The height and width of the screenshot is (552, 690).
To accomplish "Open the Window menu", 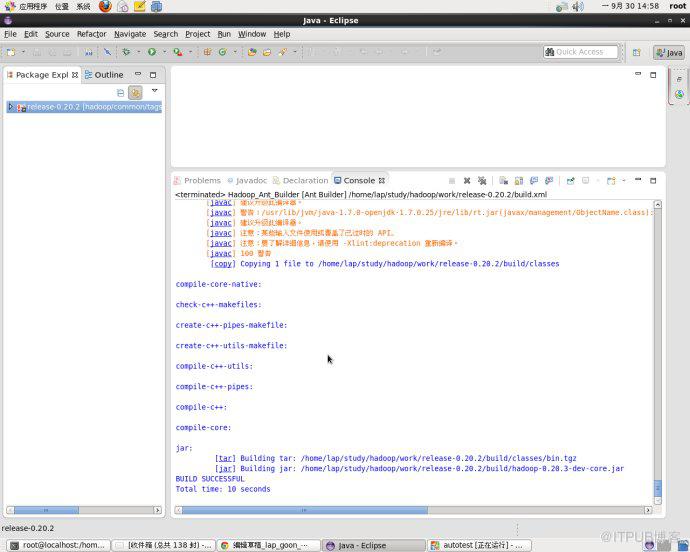I will (252, 34).
